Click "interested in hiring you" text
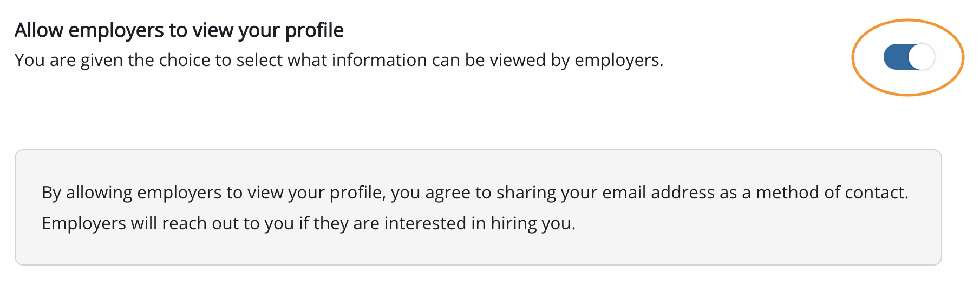This screenshot has width=980, height=292. 479,223
